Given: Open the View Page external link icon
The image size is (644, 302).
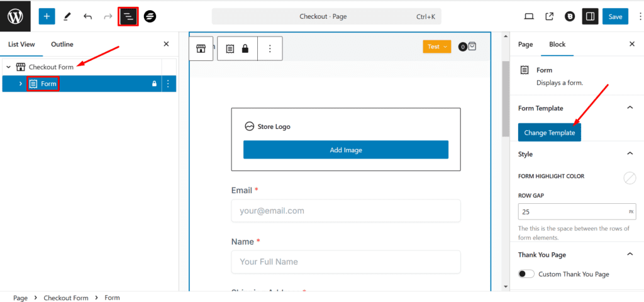Looking at the screenshot, I should [x=549, y=16].
